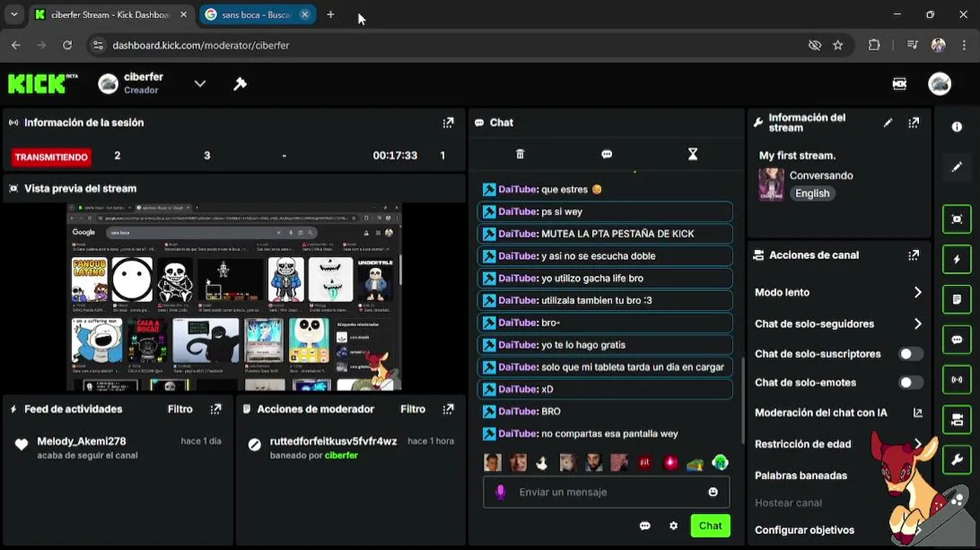Insert the white duck emote

543,463
